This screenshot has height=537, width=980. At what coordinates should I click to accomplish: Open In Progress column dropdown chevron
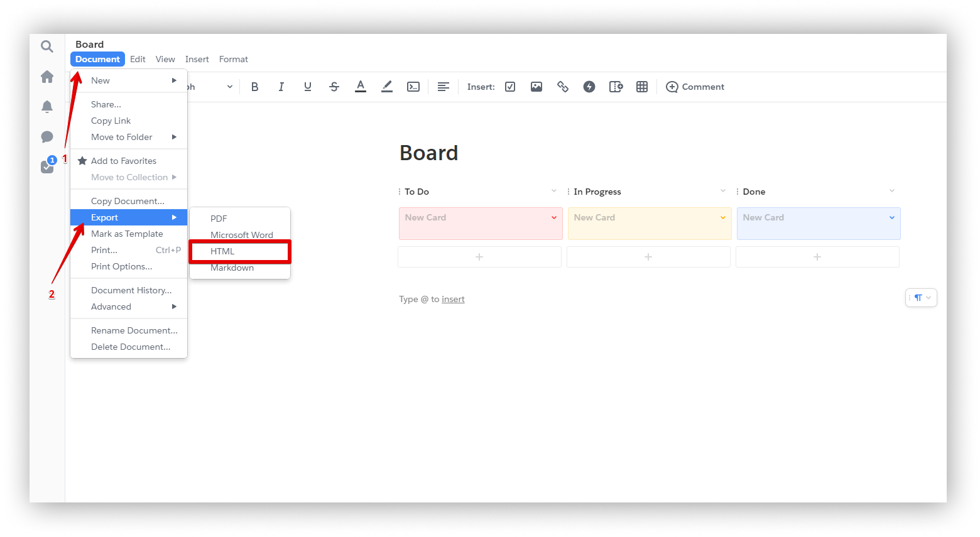click(x=723, y=191)
